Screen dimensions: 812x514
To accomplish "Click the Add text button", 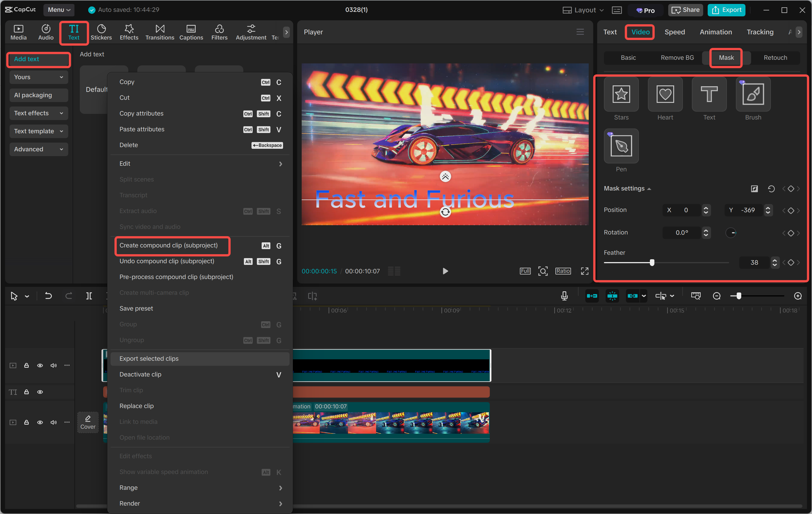I will point(38,59).
